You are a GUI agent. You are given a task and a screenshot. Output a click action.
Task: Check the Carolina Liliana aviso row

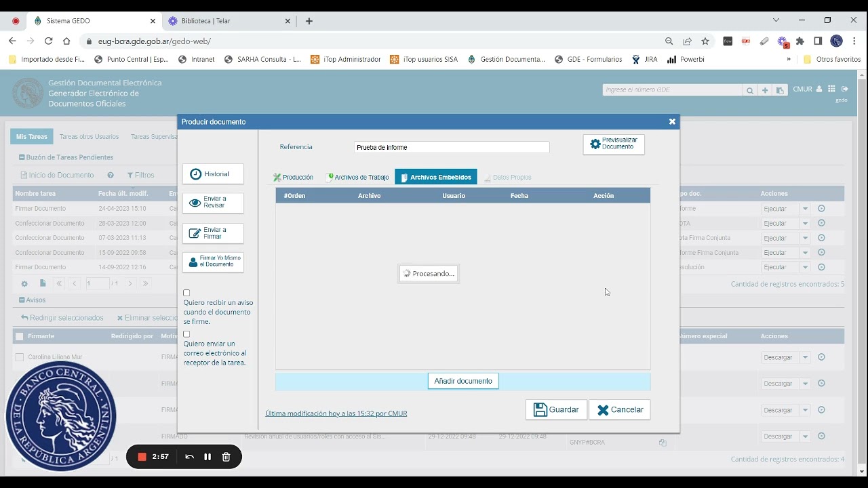(x=19, y=357)
